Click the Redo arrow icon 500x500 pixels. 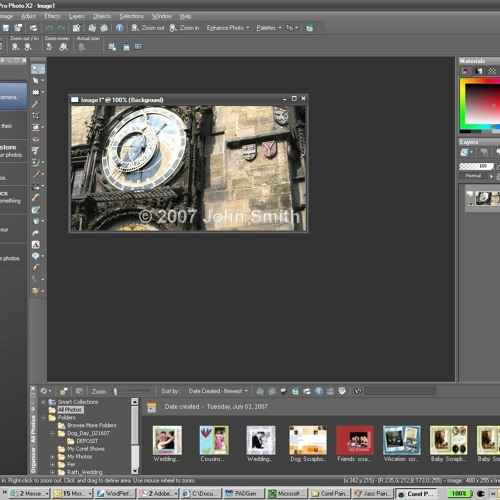click(x=61, y=28)
